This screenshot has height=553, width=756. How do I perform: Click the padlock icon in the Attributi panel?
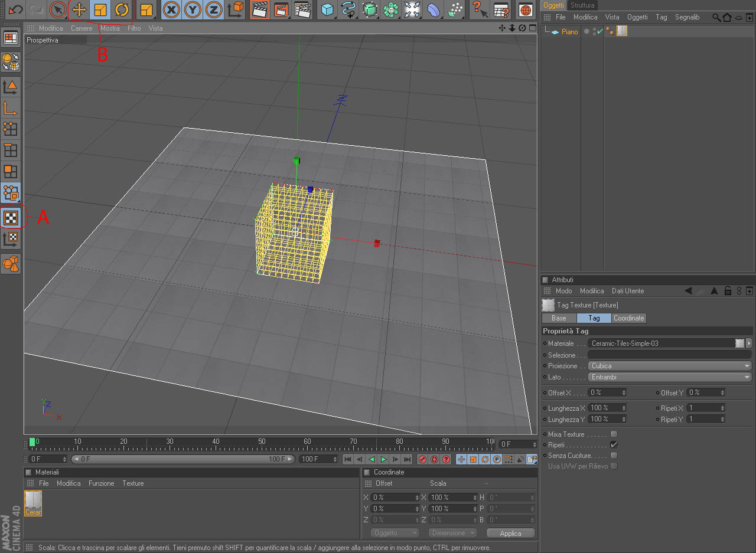[x=728, y=290]
